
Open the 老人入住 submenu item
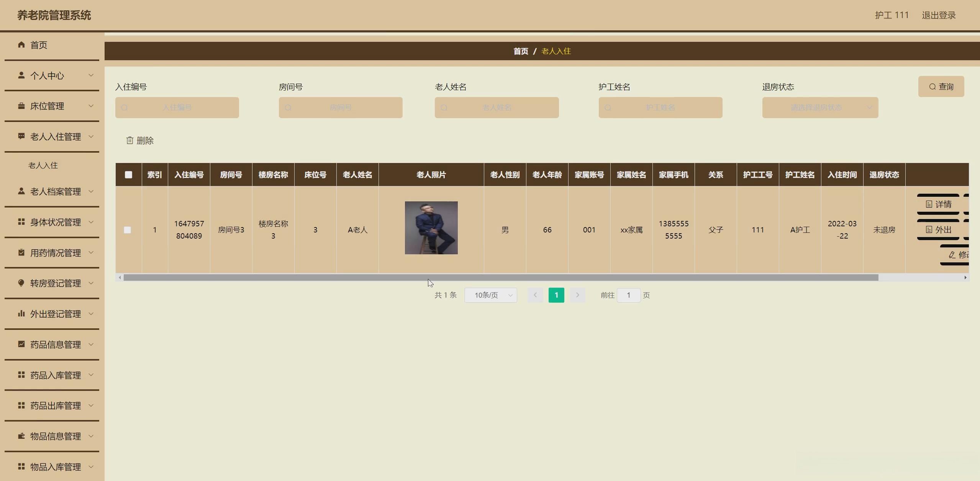point(43,165)
